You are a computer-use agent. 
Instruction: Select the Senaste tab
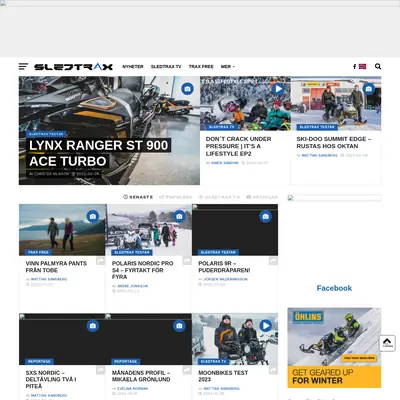(138, 197)
